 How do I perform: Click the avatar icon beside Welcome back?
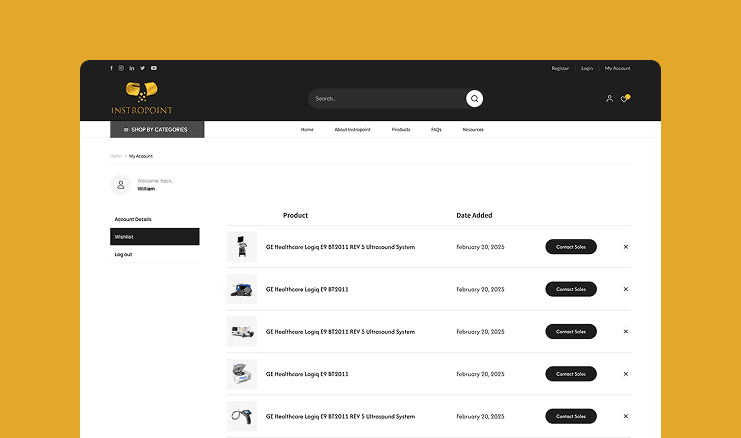point(121,185)
